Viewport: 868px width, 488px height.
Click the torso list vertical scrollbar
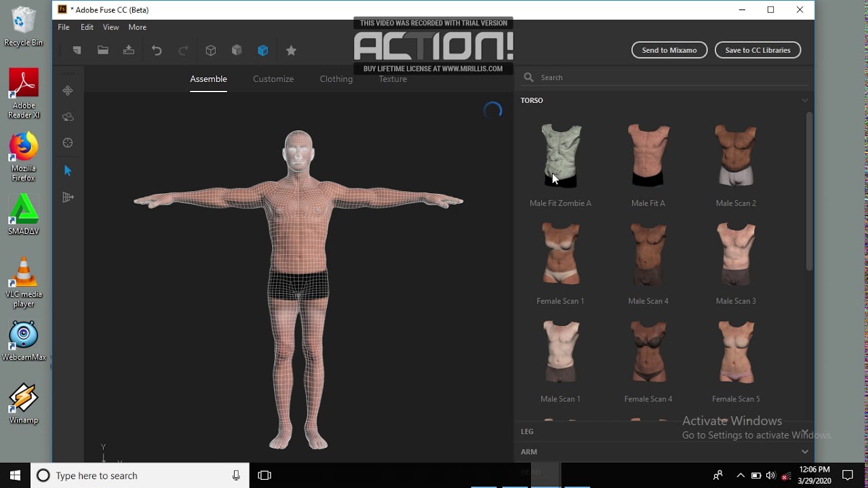809,192
